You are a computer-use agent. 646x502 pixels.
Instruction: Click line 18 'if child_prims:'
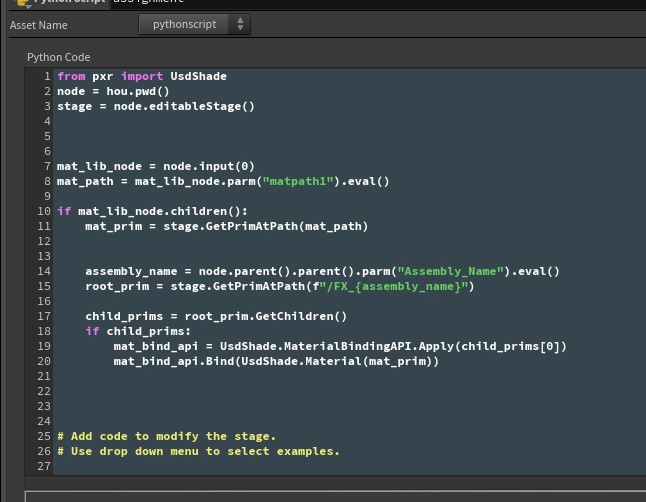point(138,331)
